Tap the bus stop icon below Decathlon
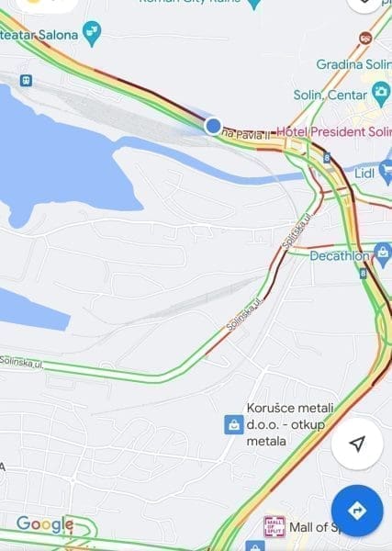The image size is (392, 551). click(364, 274)
